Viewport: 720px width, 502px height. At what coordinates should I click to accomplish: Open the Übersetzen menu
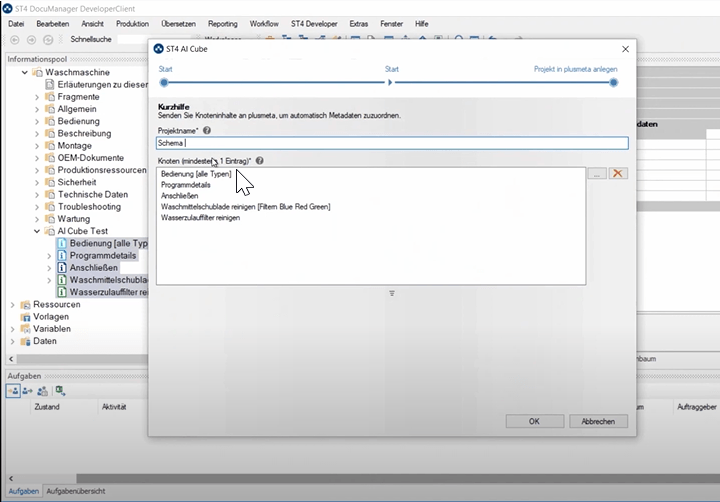tap(178, 24)
